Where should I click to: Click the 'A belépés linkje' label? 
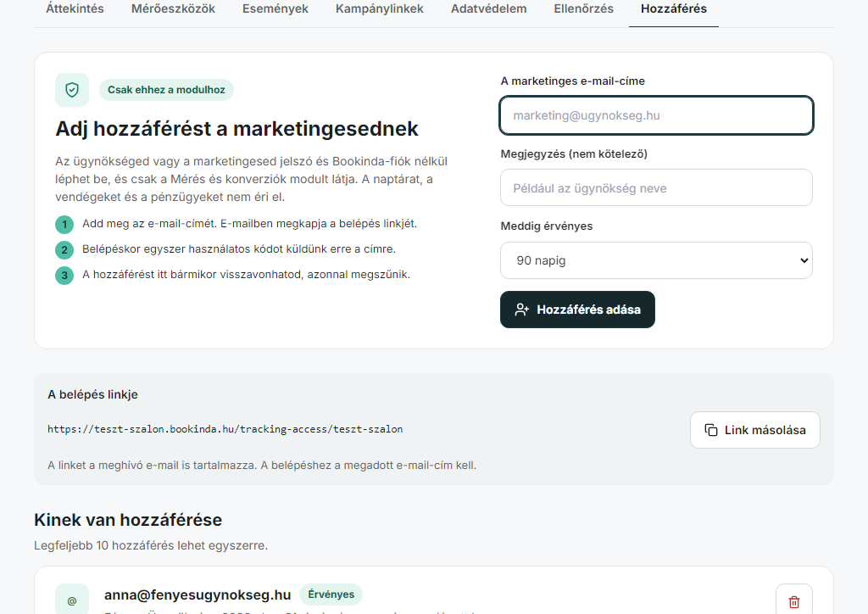coord(92,394)
